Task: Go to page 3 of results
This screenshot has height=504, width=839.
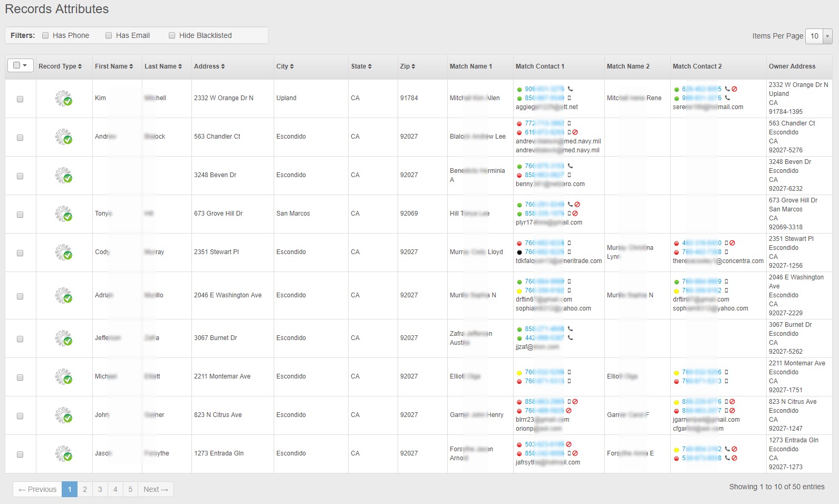Action: pos(100,489)
